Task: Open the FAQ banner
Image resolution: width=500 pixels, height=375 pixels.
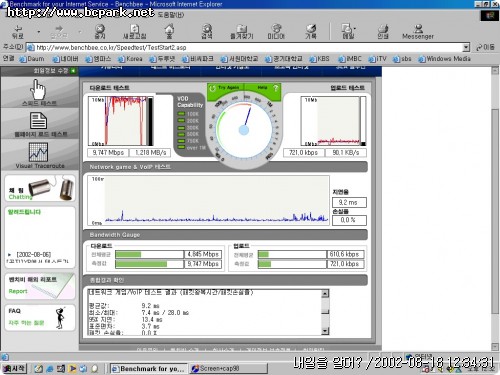Action: [40, 317]
